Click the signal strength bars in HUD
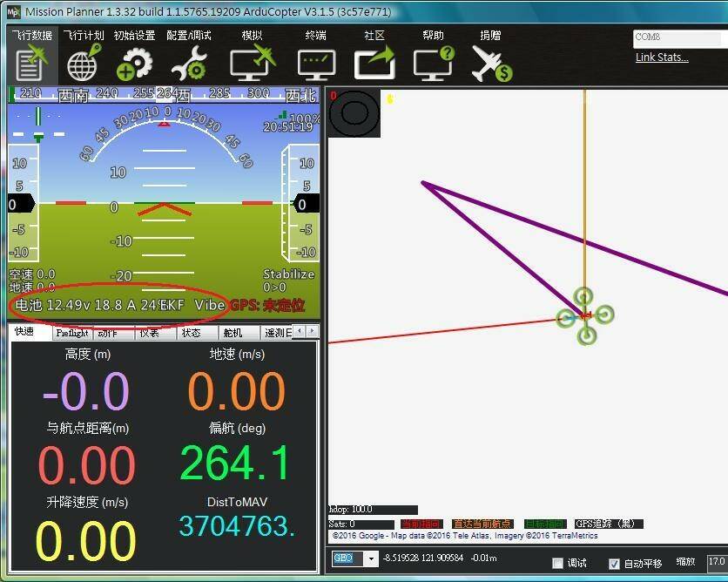Screen dimensions: 728x582 pos(282,114)
